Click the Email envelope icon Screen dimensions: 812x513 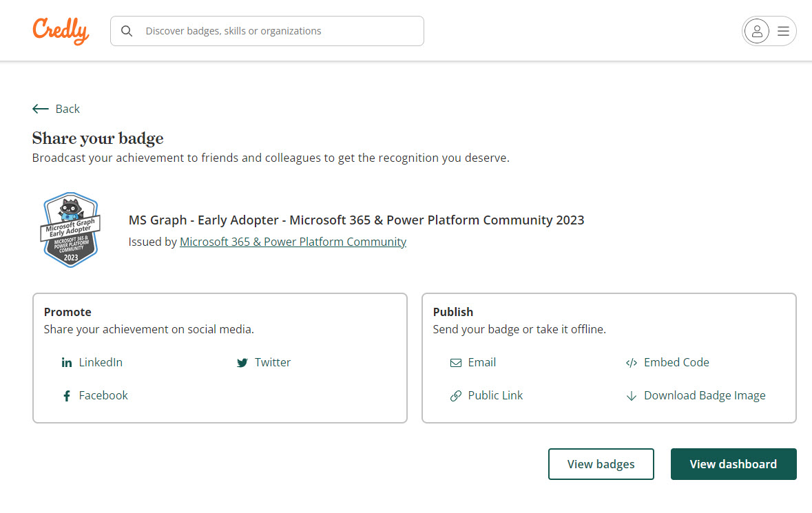(456, 363)
